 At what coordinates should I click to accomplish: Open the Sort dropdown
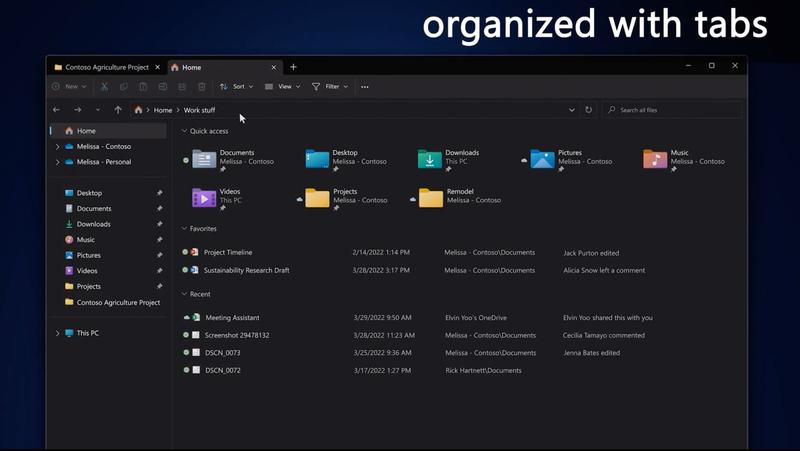(236, 87)
